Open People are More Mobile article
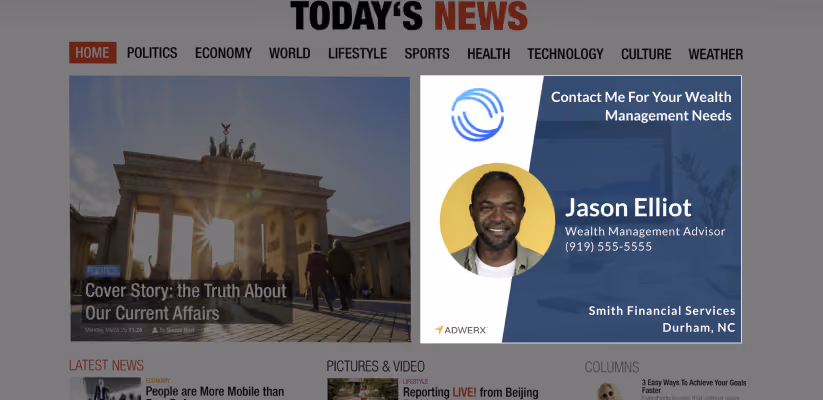Viewport: 823px width, 400px height. click(215, 393)
